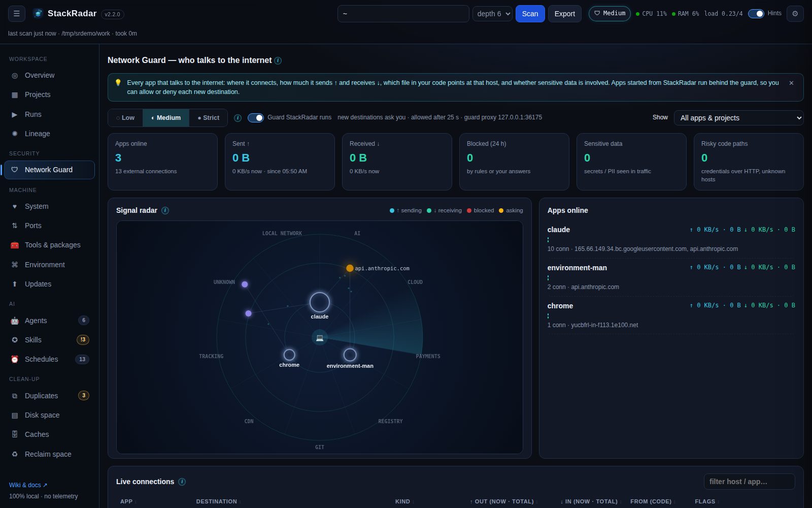812x508 pixels.
Task: Click the api.anthropic.com orange dot on radar
Action: pos(350,268)
